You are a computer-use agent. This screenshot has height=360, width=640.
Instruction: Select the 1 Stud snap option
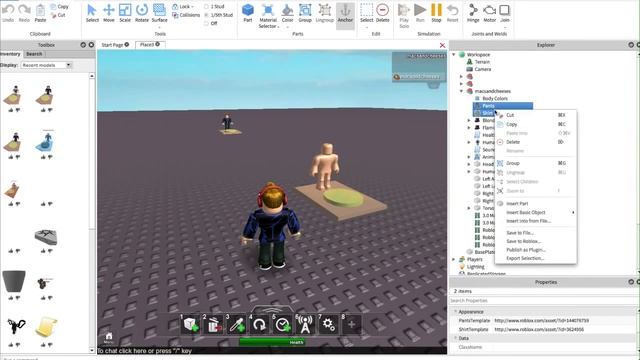click(215, 7)
